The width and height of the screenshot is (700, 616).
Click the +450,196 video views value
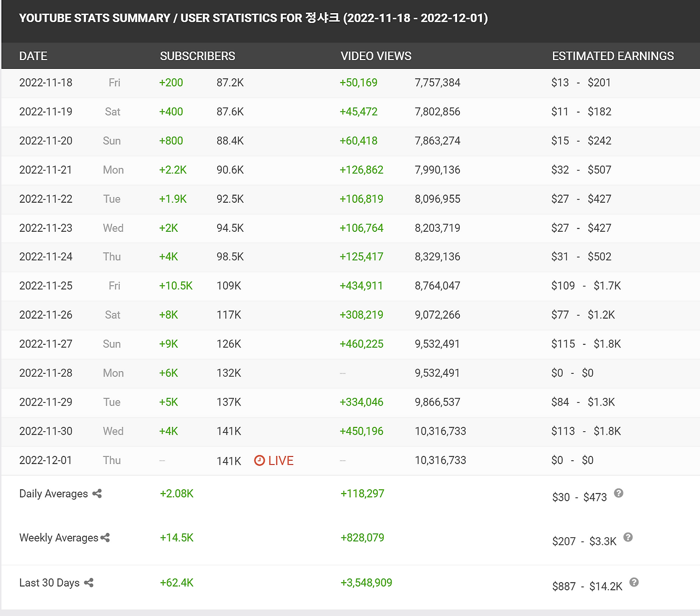click(x=361, y=431)
